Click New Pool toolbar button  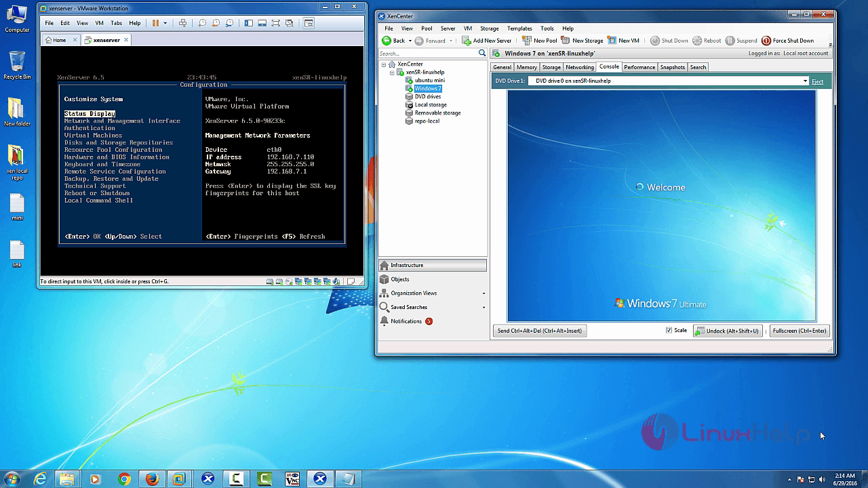[x=539, y=41]
